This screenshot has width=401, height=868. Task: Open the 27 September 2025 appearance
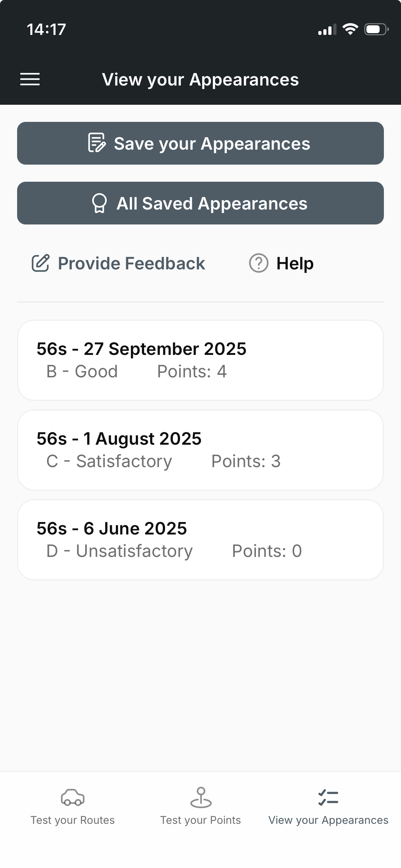click(200, 360)
